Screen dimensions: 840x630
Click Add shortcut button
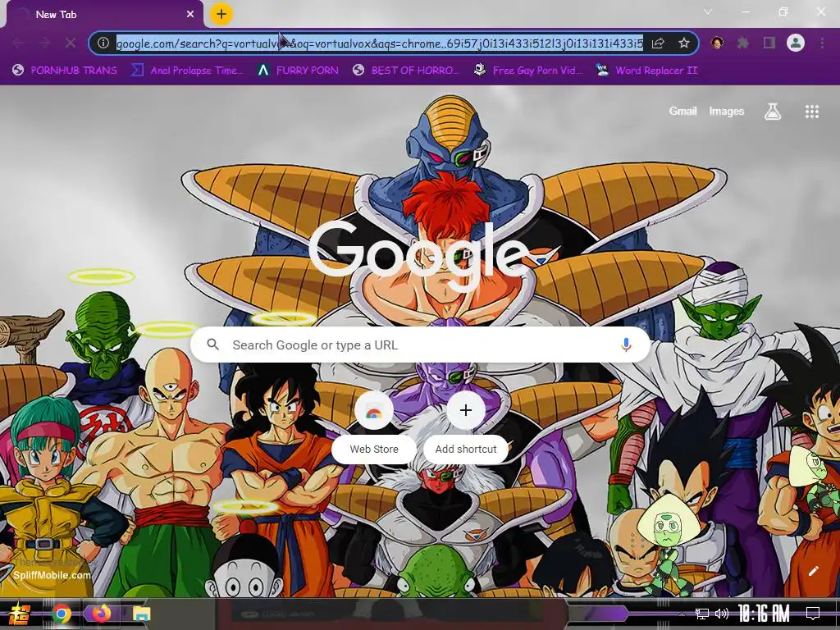466,427
